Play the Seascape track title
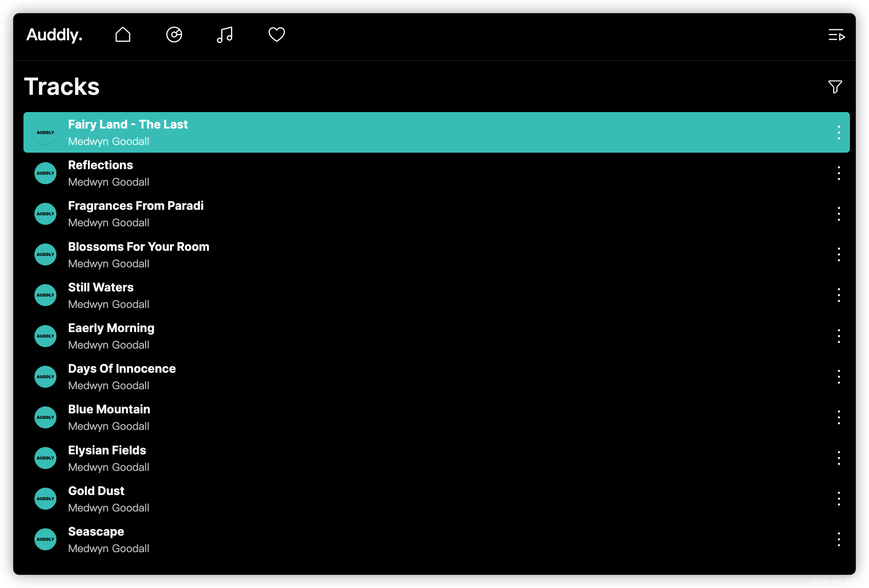 pyautogui.click(x=96, y=532)
